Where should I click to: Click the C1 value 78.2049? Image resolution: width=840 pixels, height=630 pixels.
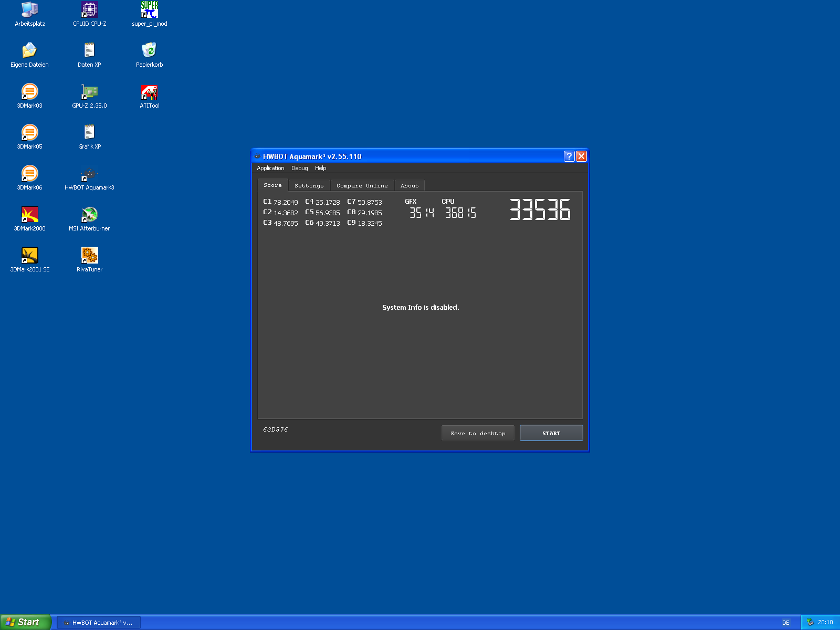pyautogui.click(x=286, y=202)
